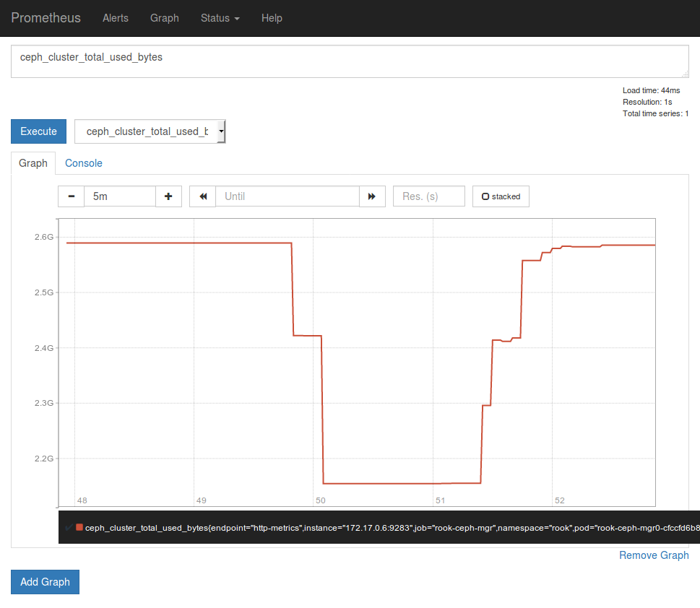Image resolution: width=700 pixels, height=608 pixels.
Task: Switch to the Console tab
Action: [x=83, y=163]
